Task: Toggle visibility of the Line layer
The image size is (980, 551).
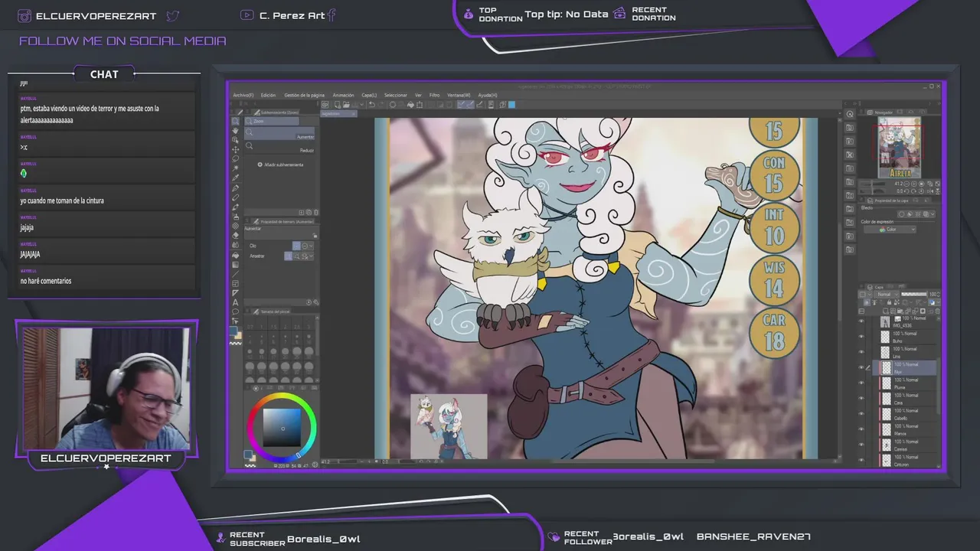Action: coord(861,353)
